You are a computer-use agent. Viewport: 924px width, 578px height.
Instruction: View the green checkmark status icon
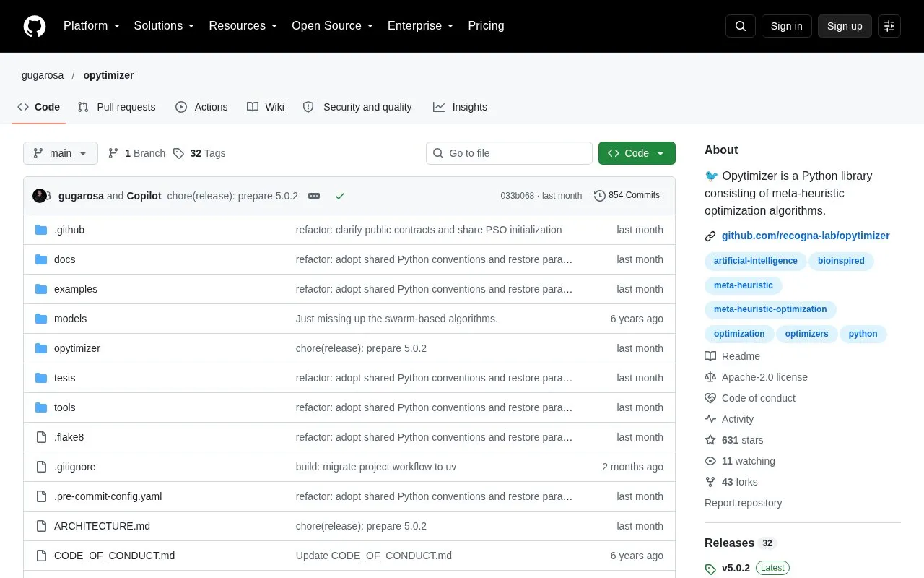(340, 196)
